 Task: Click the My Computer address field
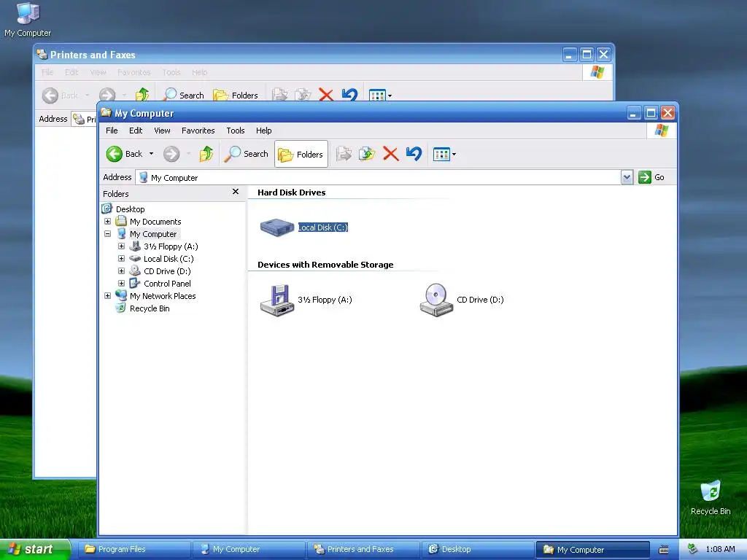[379, 177]
